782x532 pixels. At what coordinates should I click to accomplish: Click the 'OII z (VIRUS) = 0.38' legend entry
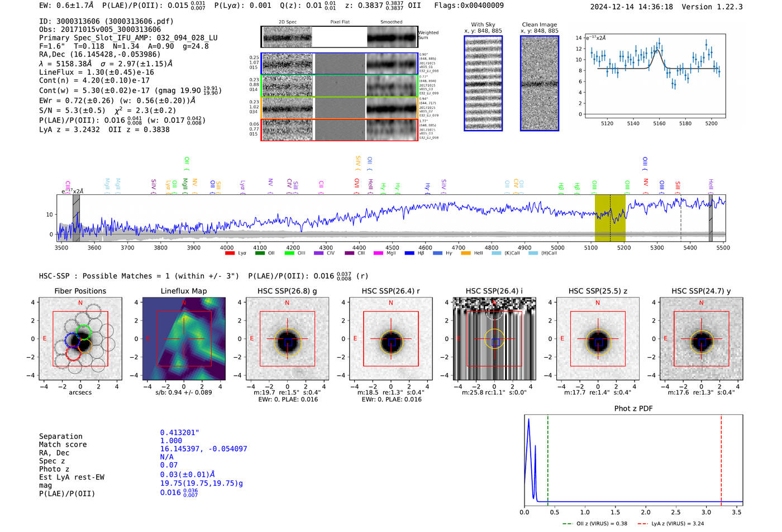[x=595, y=524]
